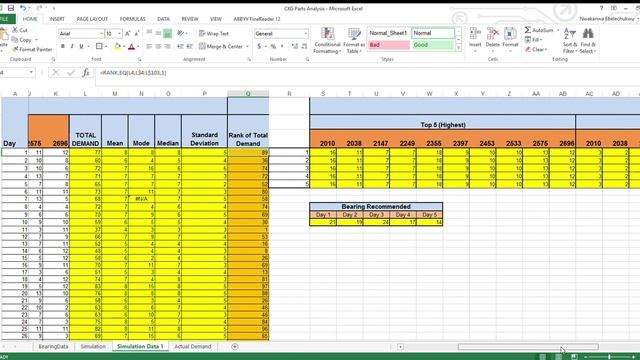Switch to the INSERT ribbon tab
640x360 pixels.
coord(57,19)
